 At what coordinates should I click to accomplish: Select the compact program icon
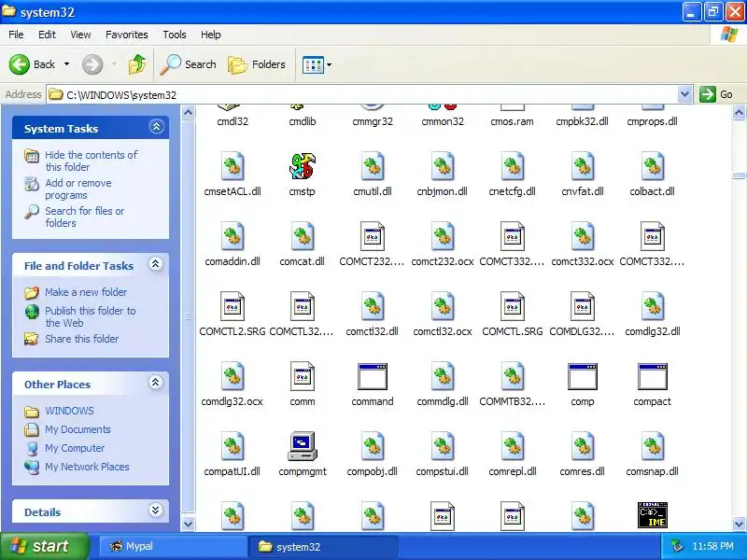click(x=652, y=376)
